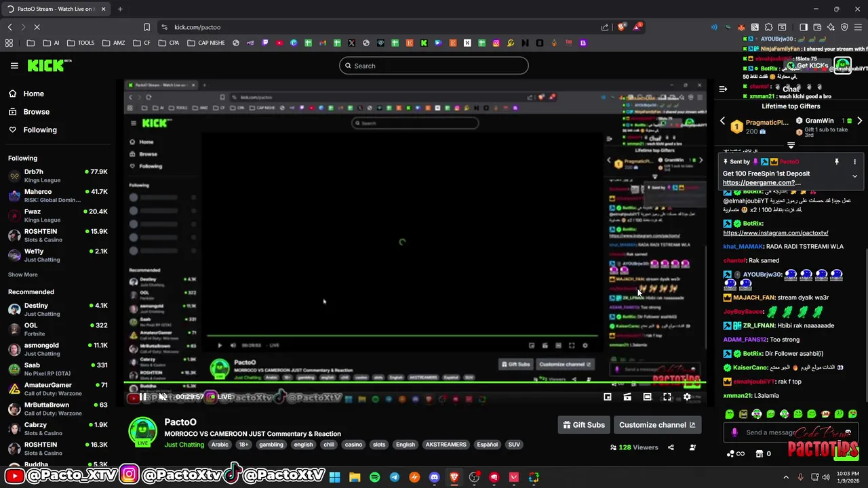Screen dimensions: 868x488
Task: Open the browser main menu
Action: tap(858, 27)
